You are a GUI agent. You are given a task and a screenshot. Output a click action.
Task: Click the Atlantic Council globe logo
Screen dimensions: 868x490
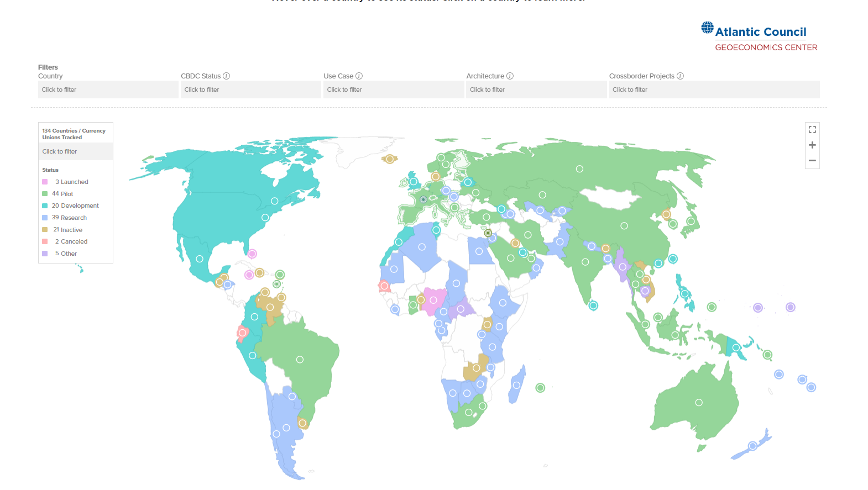click(x=707, y=28)
